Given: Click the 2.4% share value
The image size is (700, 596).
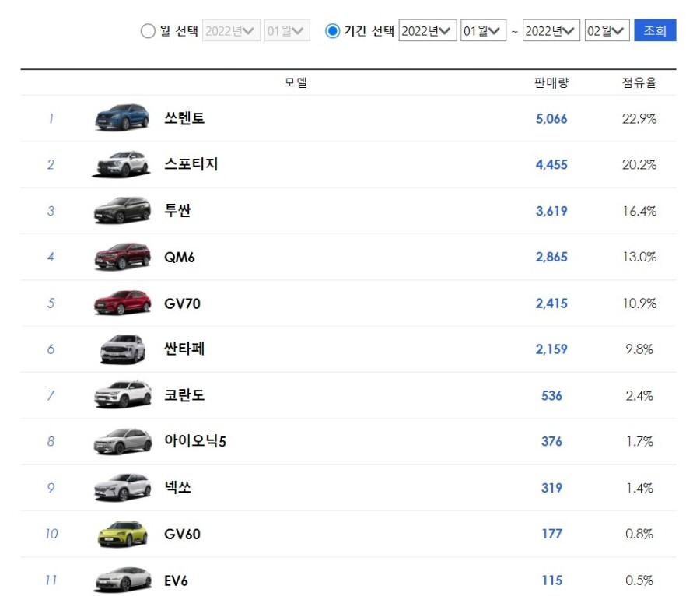Looking at the screenshot, I should click(639, 395).
